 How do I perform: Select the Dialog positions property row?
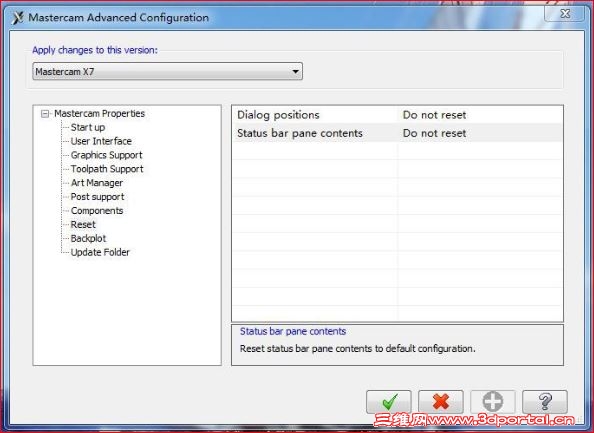click(397, 115)
